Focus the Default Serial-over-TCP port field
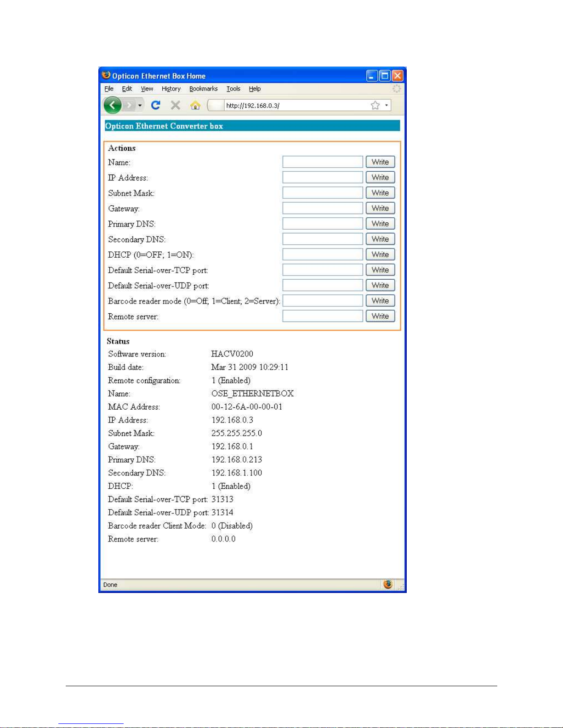This screenshot has width=563, height=728. [x=323, y=270]
